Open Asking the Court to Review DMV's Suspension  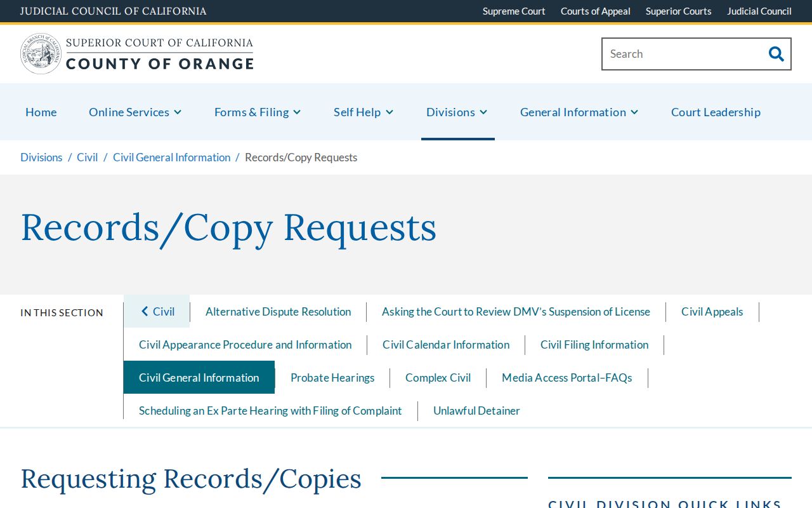(x=516, y=311)
